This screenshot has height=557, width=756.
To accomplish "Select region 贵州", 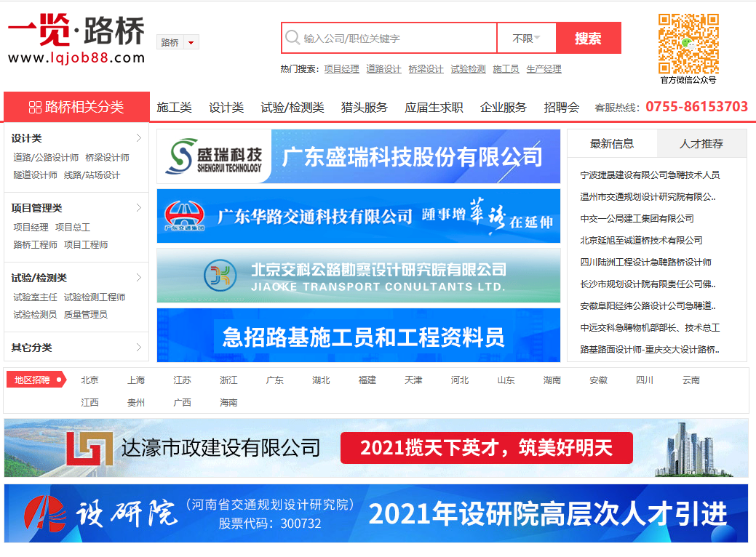I will pyautogui.click(x=136, y=402).
